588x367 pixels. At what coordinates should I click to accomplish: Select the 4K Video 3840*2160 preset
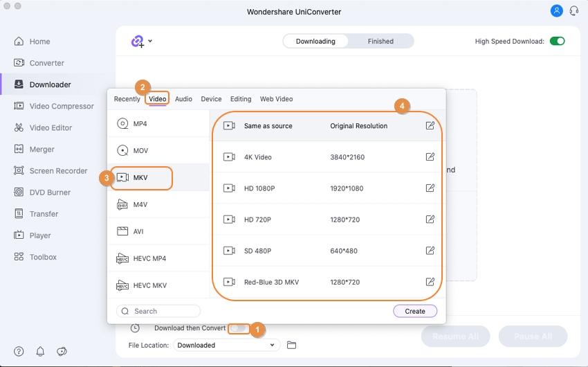point(328,157)
